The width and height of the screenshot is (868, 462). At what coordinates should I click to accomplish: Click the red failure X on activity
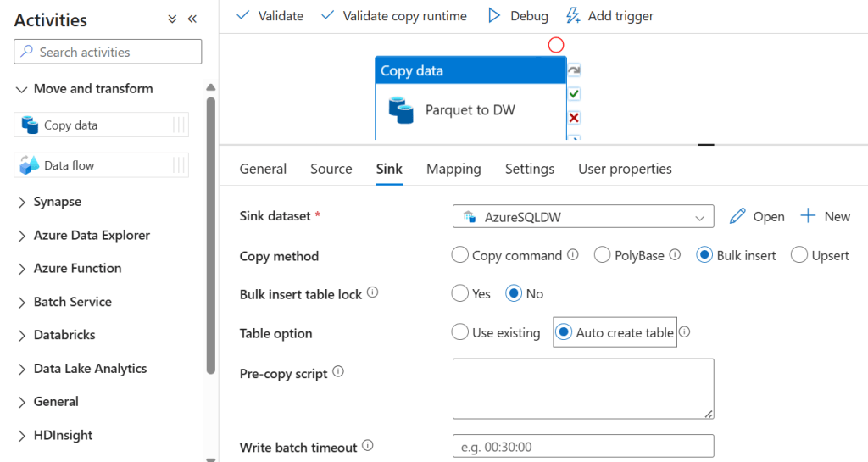coord(574,117)
